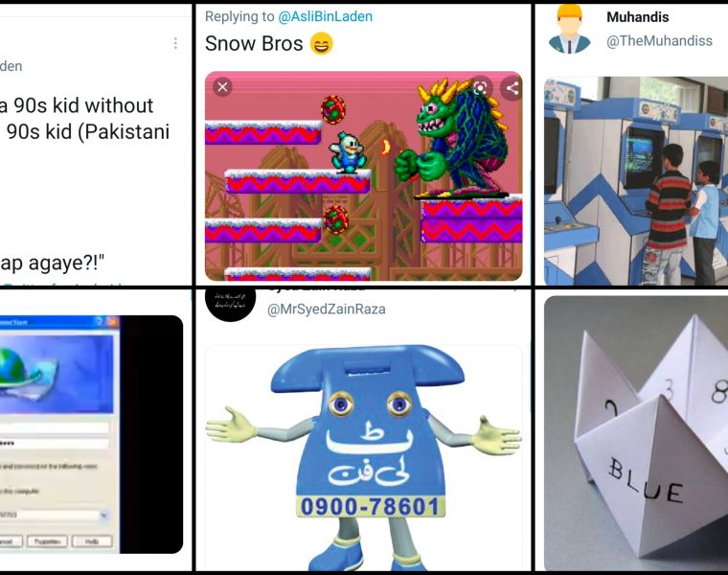728x575 pixels.
Task: Share the Snow Bros image
Action: pyautogui.click(x=512, y=88)
